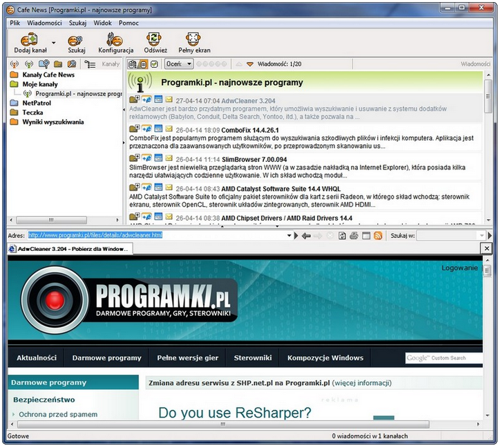Toggle mark-as-read checkbox icon

point(154,64)
